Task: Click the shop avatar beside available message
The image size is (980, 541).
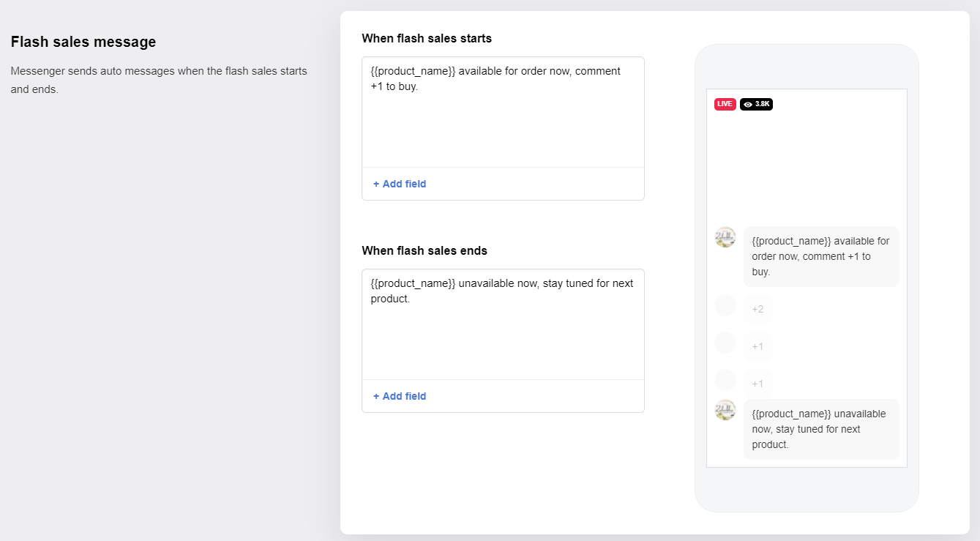Action: 725,237
